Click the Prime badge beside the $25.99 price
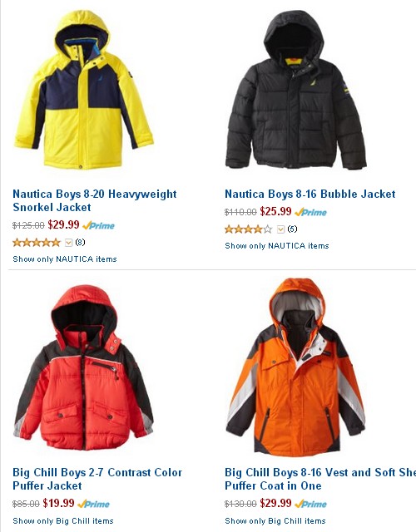The image size is (416, 532). coord(310,213)
